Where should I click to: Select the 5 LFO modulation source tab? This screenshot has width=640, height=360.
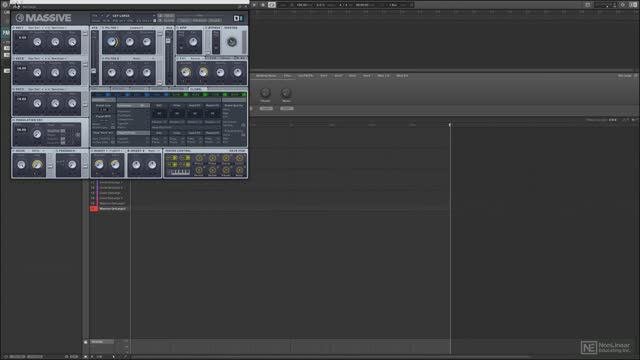(x=178, y=95)
